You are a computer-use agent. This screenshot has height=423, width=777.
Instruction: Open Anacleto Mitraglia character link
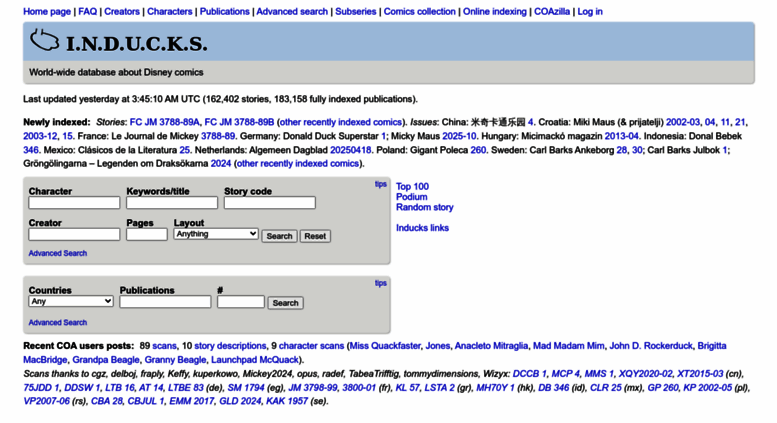click(x=491, y=346)
